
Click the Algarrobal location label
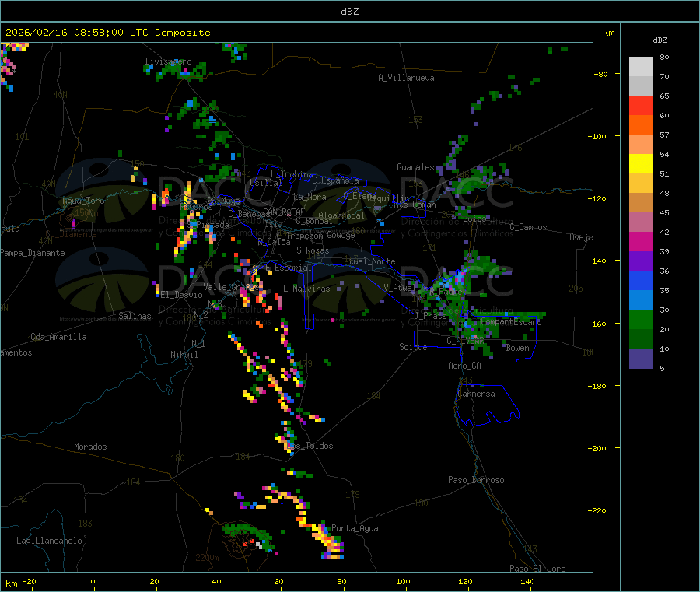click(x=341, y=215)
